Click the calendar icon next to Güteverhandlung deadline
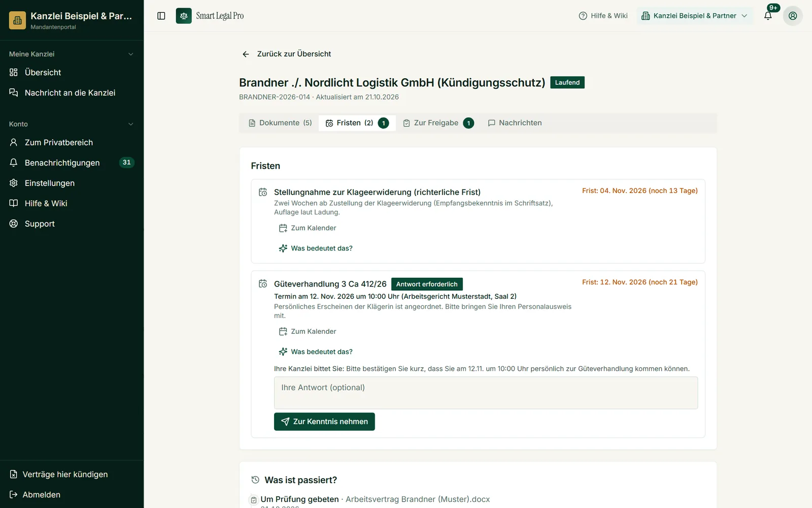 pyautogui.click(x=263, y=283)
